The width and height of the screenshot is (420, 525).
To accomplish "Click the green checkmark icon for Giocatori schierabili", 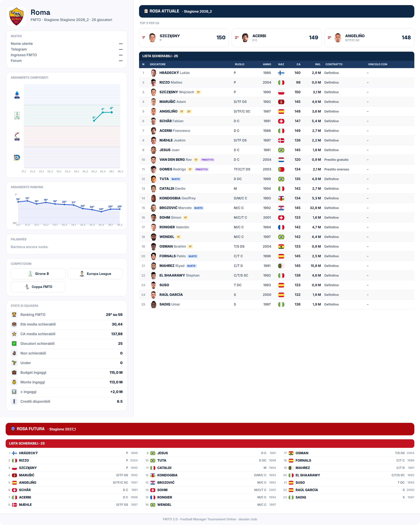I will (14, 344).
